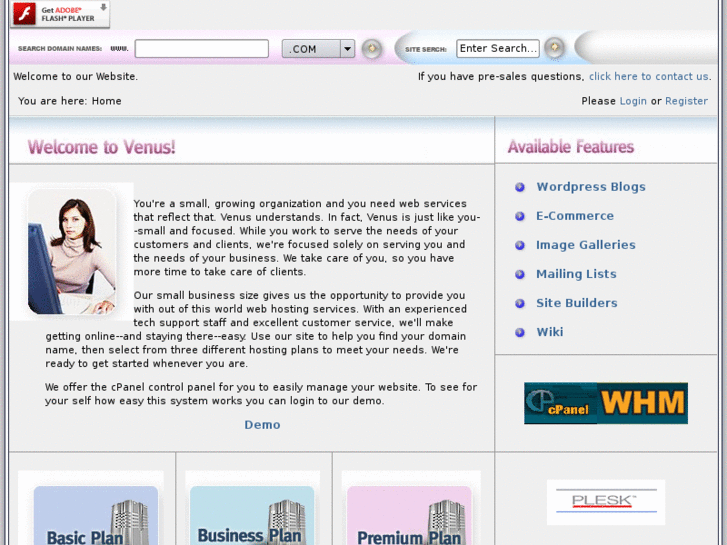The image size is (727, 545).
Task: Click the Enter Search site search field
Action: (x=498, y=48)
